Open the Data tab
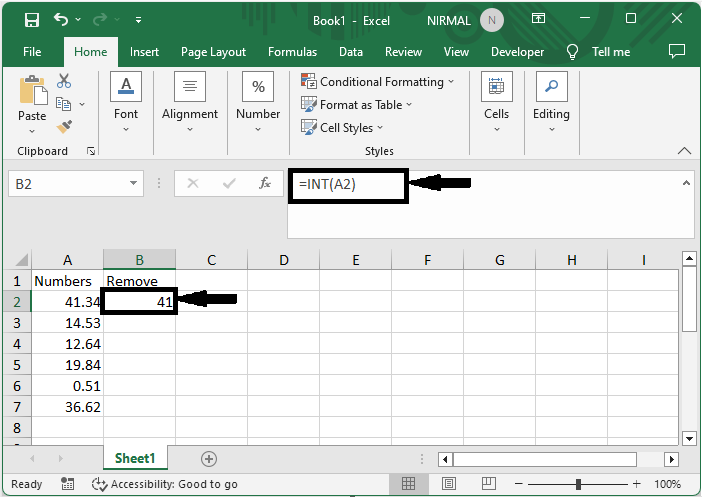Screen dimensions: 702x497 tap(351, 52)
